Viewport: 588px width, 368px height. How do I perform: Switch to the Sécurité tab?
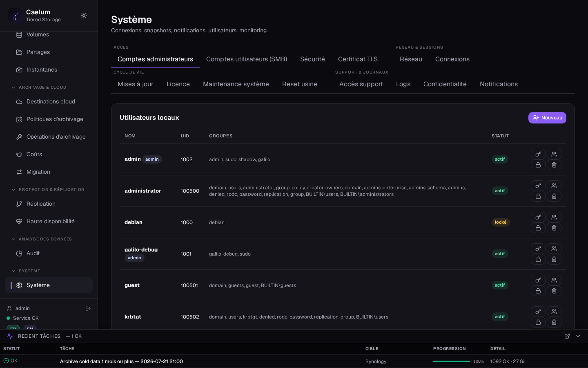click(x=312, y=59)
